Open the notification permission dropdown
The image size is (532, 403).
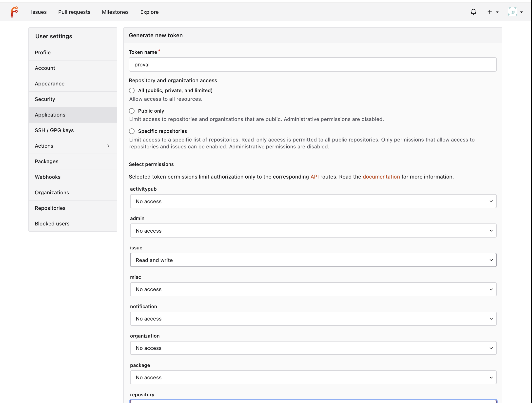tap(313, 319)
